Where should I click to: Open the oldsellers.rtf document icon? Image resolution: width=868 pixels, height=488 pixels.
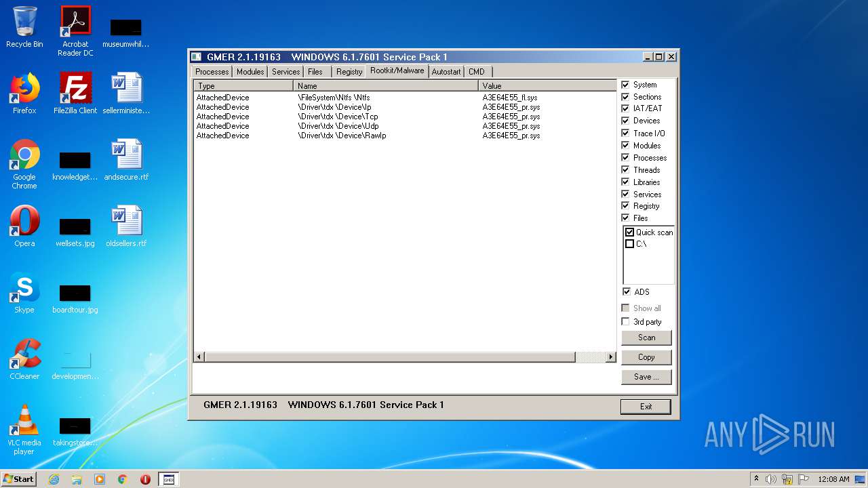pos(126,226)
